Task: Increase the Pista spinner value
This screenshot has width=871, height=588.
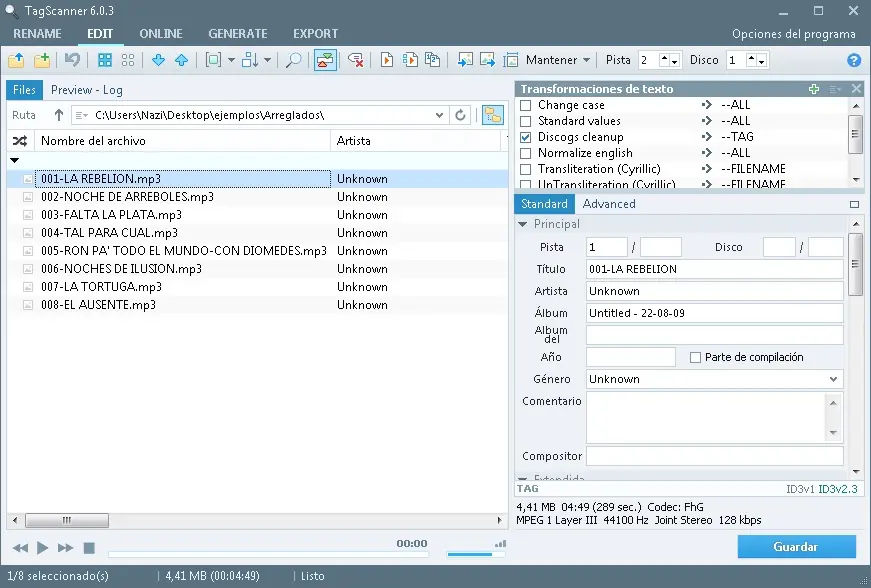Action: click(x=664, y=57)
